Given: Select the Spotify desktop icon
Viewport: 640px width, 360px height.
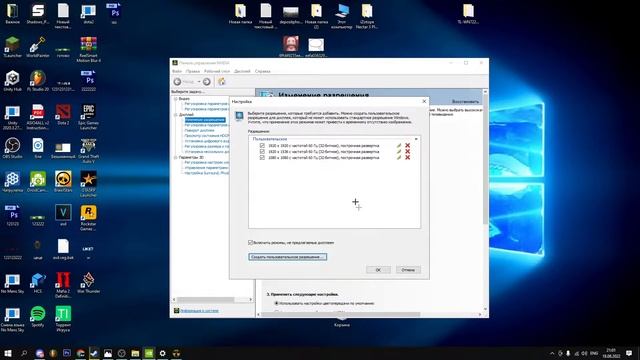Looking at the screenshot, I should 38,317.
